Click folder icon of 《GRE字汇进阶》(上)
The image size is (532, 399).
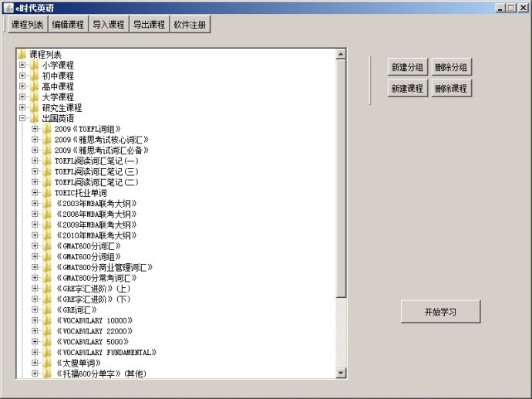47,289
